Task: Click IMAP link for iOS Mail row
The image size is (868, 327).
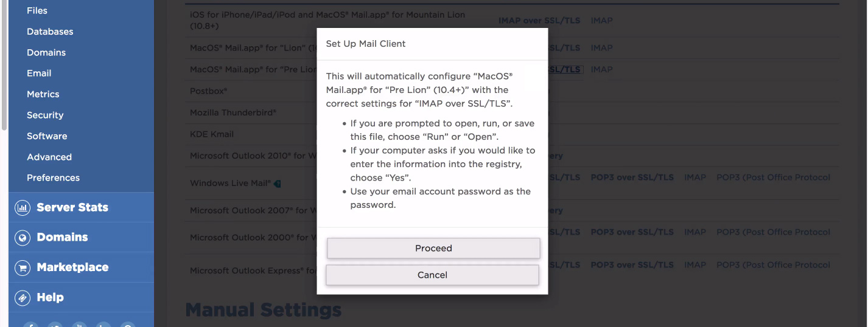Action: pos(601,20)
